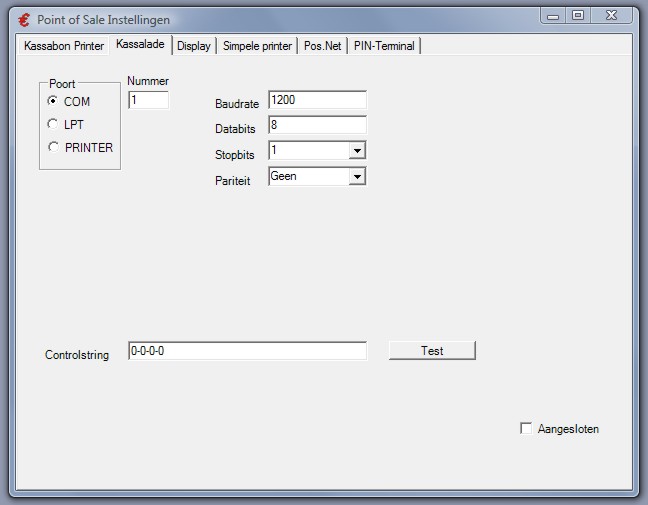Switch to the PIN-Terminal tab
648x505 pixels.
point(384,46)
